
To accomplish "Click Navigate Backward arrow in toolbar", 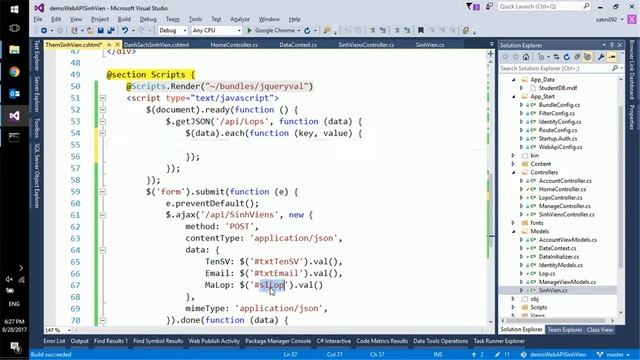I will click(44, 31).
